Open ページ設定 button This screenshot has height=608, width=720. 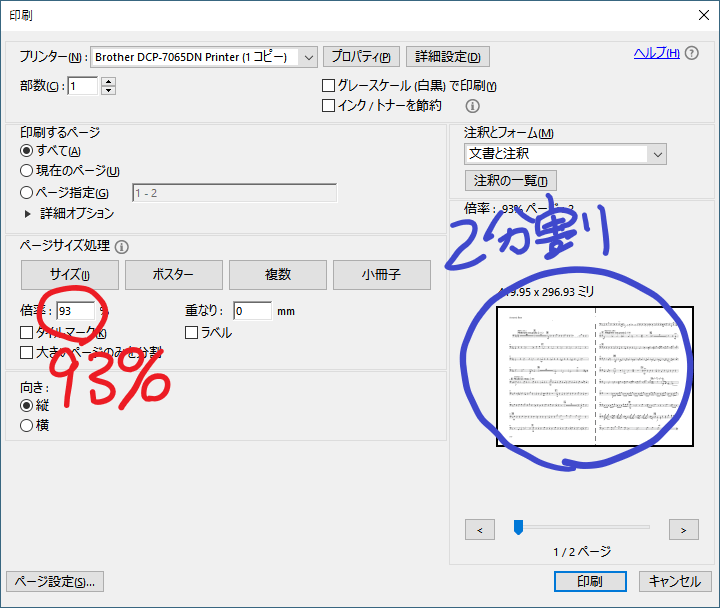[55, 582]
